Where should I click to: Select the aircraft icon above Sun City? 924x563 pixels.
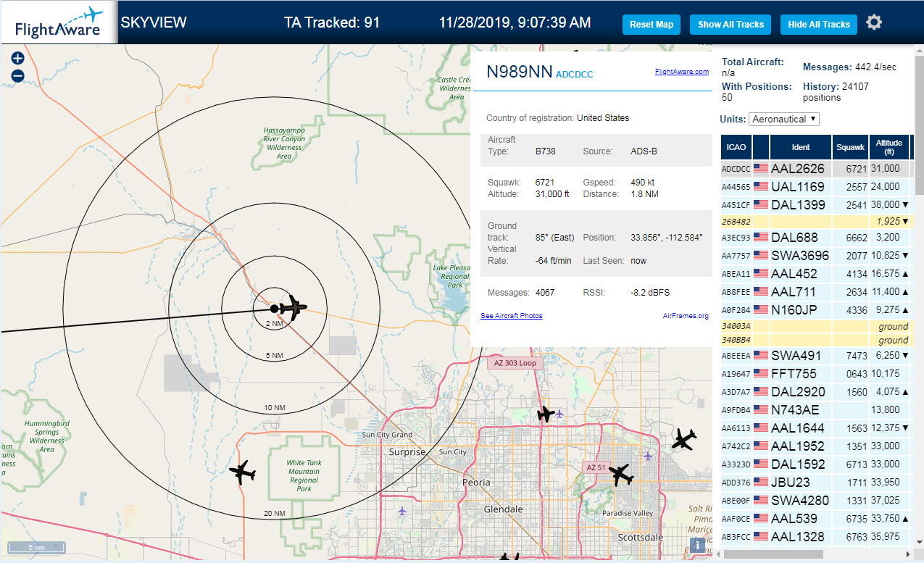(546, 414)
